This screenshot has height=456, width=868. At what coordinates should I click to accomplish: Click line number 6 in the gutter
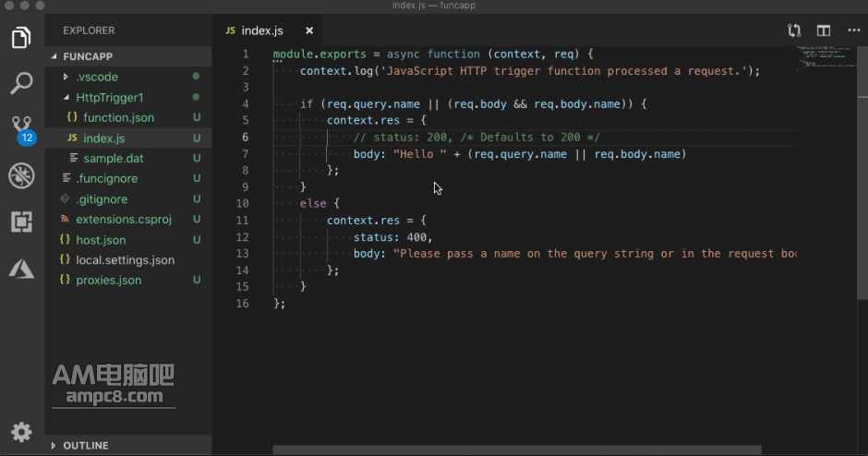point(246,138)
